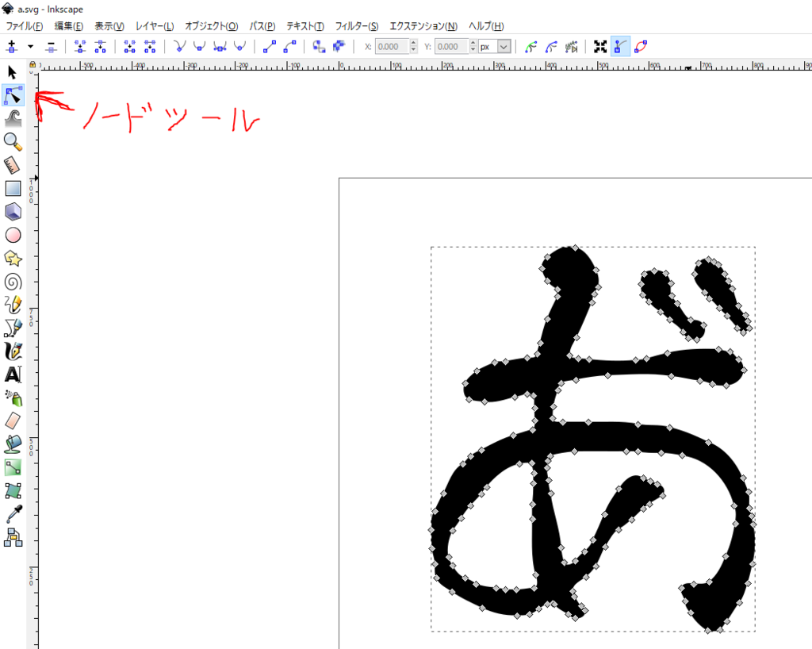This screenshot has width=812, height=649.
Task: Open the パス(P) menu
Action: tap(262, 26)
